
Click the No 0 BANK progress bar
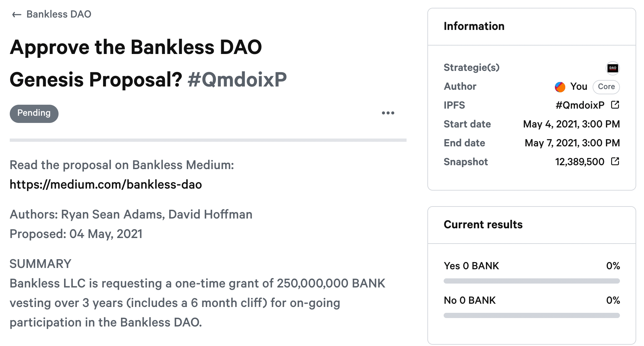tap(532, 315)
